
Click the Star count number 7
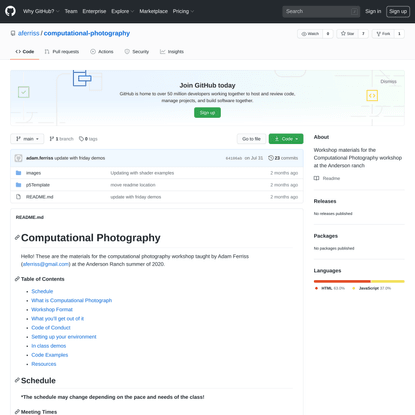coord(363,34)
